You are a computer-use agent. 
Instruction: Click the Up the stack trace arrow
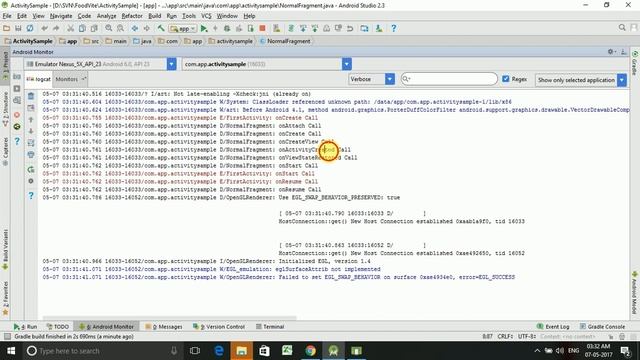click(x=31, y=120)
